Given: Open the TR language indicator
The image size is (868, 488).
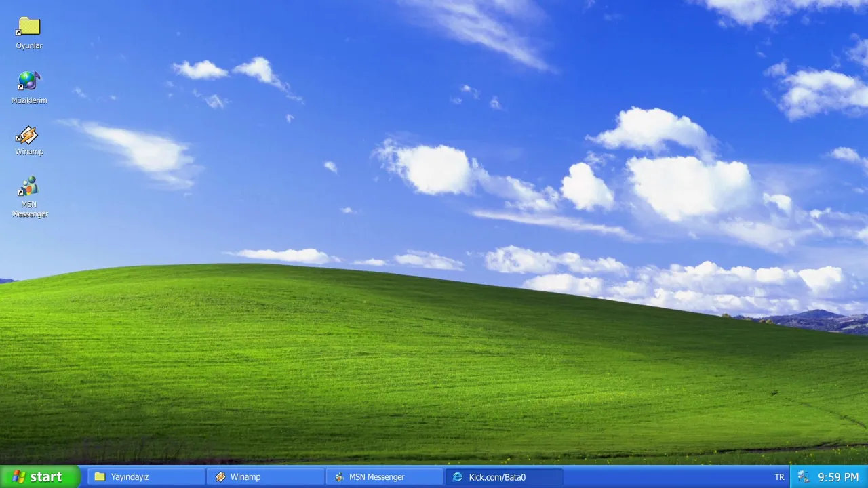Looking at the screenshot, I should pyautogui.click(x=779, y=477).
